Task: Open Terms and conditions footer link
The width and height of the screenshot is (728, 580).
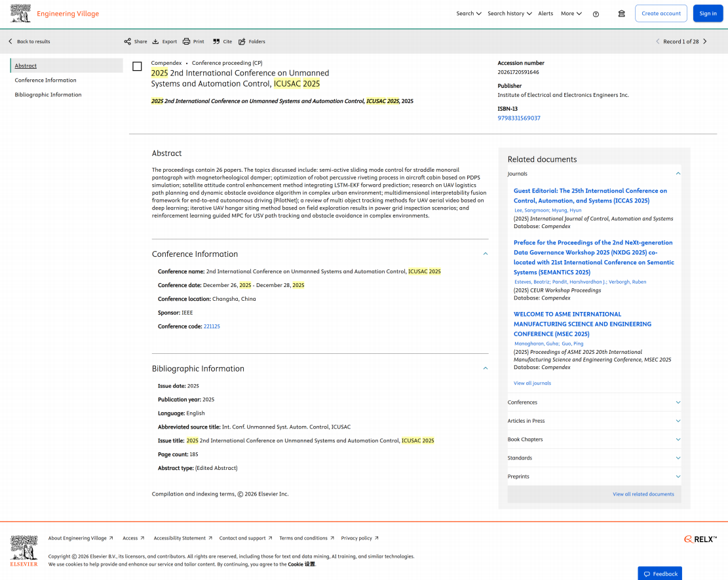Action: tap(307, 538)
